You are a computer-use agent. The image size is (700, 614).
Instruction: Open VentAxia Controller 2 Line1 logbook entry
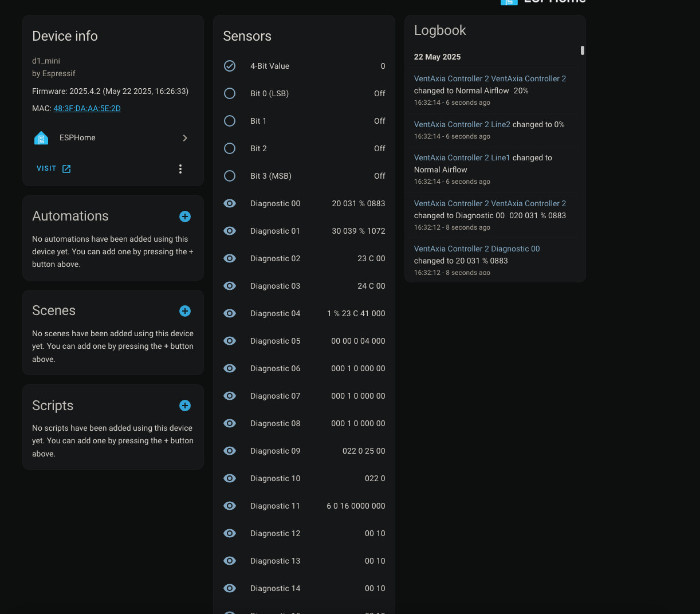tap(462, 158)
